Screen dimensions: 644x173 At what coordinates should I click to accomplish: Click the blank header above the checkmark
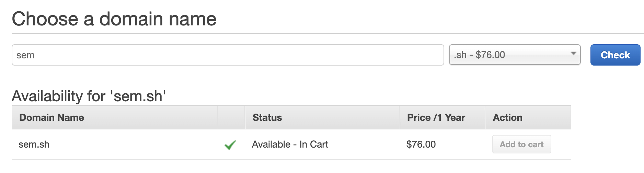tap(231, 118)
